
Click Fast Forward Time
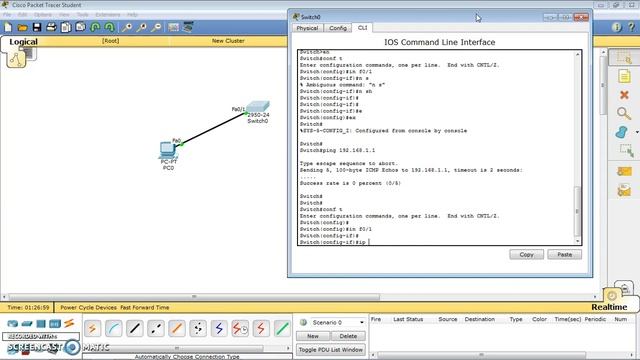coord(145,307)
